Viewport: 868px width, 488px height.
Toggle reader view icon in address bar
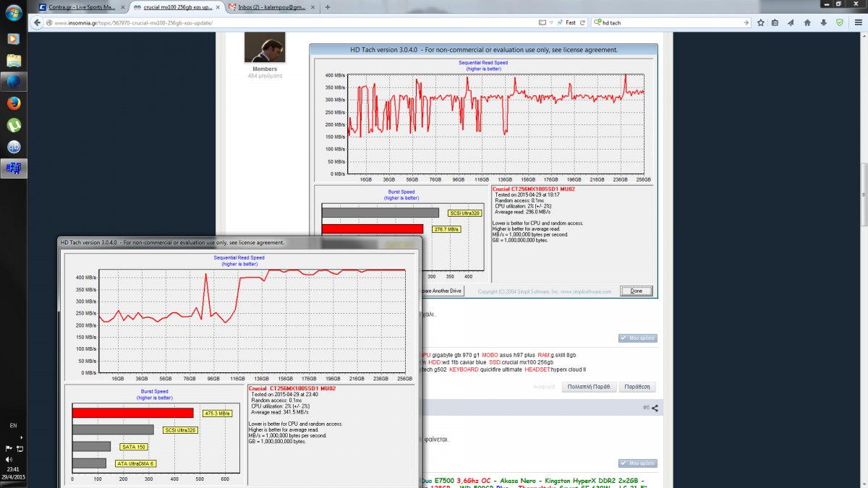coord(541,22)
